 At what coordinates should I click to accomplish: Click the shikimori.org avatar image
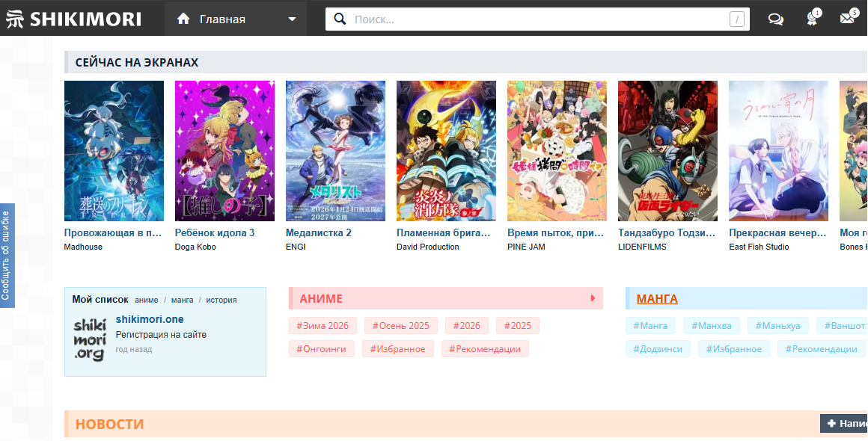90,340
